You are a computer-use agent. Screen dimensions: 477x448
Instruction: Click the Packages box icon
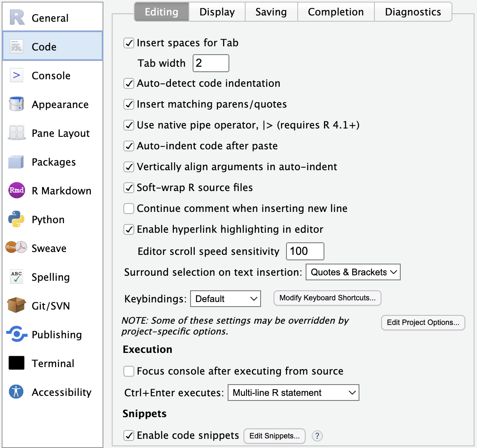[x=16, y=161]
